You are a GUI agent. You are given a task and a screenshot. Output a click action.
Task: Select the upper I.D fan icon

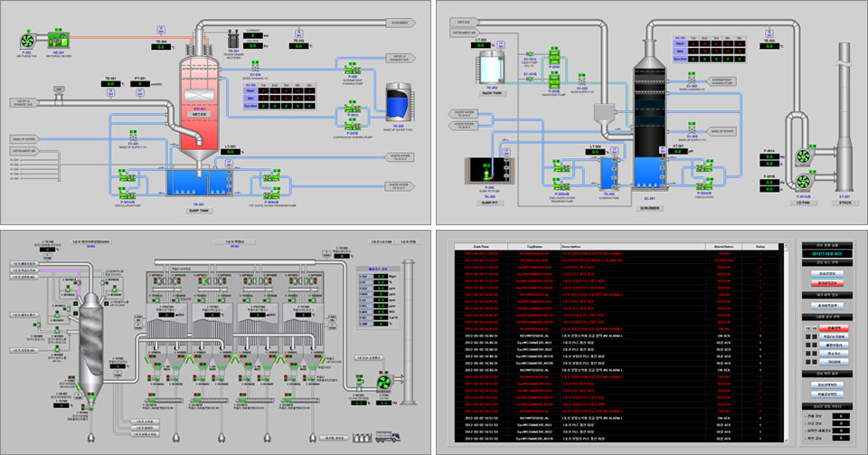coord(802,157)
